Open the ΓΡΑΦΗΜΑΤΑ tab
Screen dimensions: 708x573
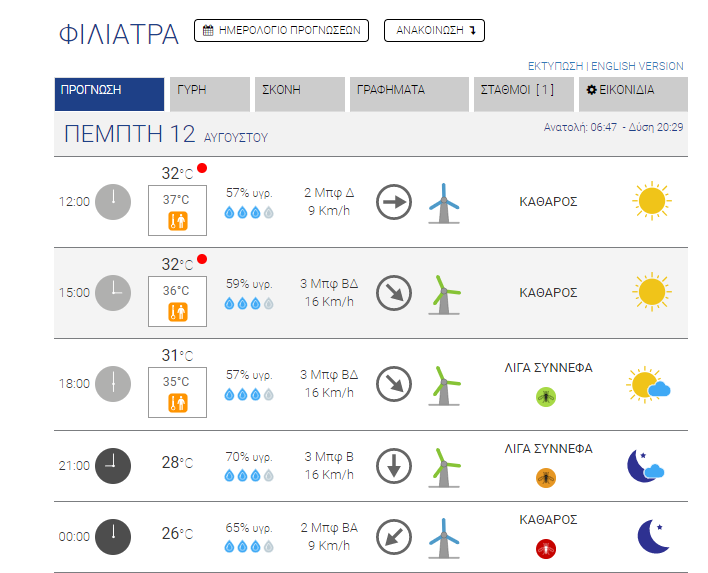(410, 94)
